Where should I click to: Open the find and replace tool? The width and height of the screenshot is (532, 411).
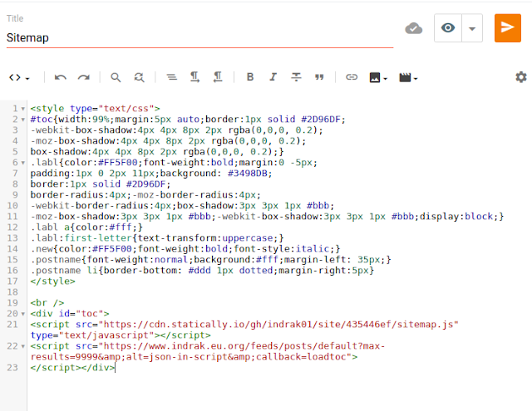[x=139, y=77]
